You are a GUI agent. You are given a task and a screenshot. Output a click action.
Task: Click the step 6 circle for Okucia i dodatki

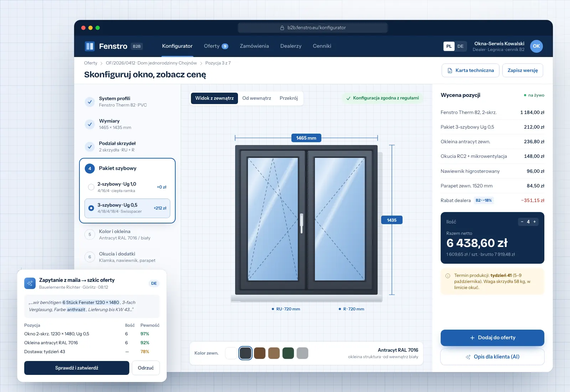click(90, 257)
